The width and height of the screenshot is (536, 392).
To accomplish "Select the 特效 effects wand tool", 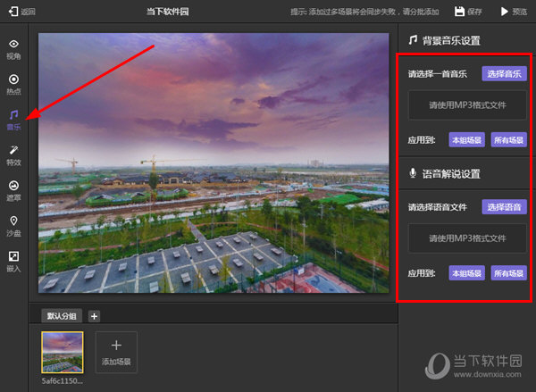I will click(13, 155).
